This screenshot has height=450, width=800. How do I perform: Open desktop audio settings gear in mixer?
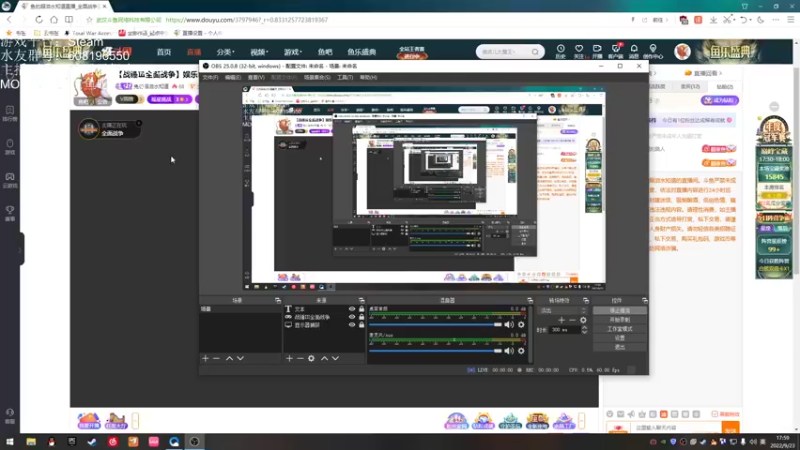coord(521,324)
